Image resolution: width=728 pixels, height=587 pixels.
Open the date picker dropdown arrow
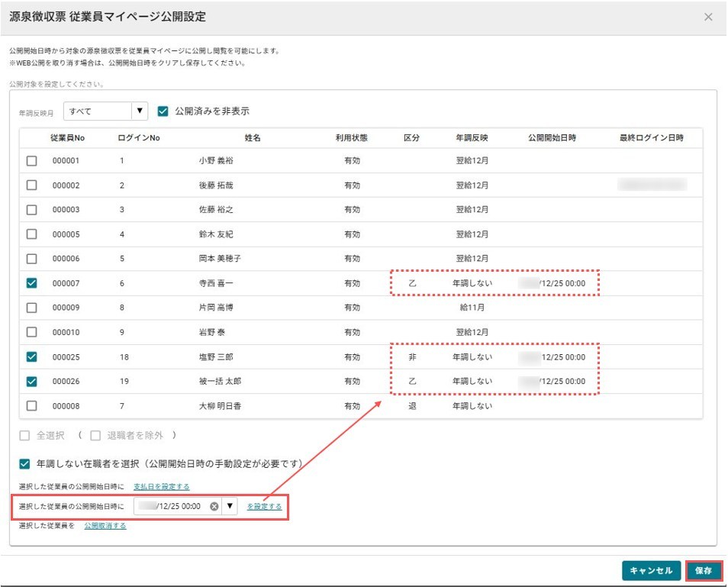click(230, 506)
